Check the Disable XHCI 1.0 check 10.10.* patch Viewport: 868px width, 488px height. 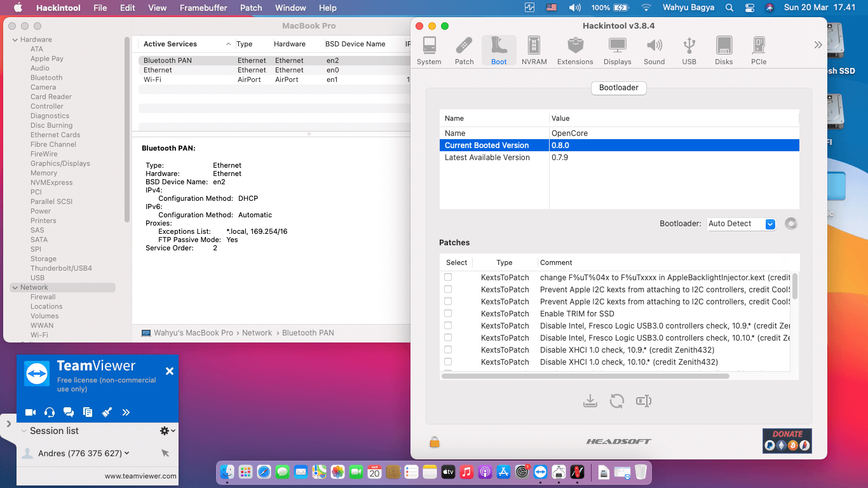pyautogui.click(x=448, y=362)
